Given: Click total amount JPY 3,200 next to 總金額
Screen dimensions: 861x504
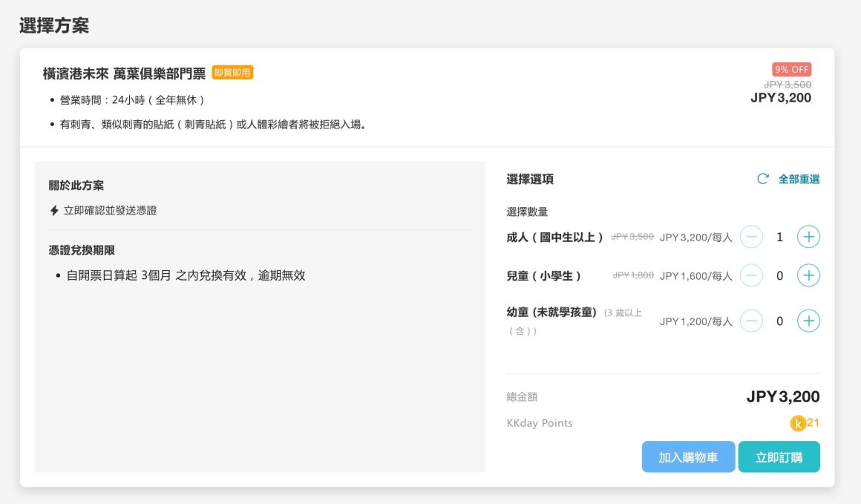Looking at the screenshot, I should [x=783, y=396].
